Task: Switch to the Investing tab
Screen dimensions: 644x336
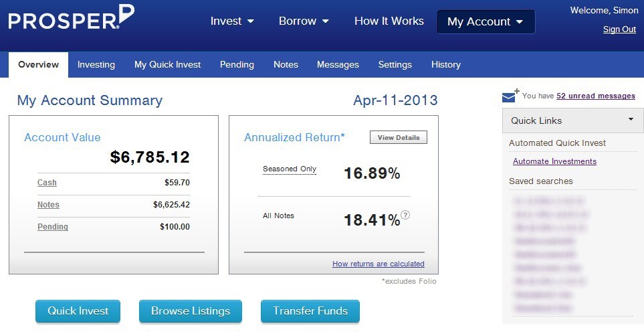Action: pyautogui.click(x=96, y=64)
